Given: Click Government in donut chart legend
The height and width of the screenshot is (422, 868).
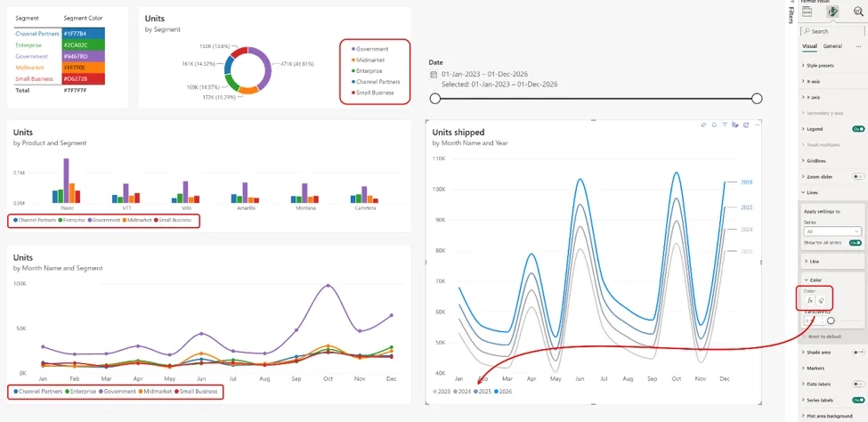Looking at the screenshot, I should click(369, 49).
